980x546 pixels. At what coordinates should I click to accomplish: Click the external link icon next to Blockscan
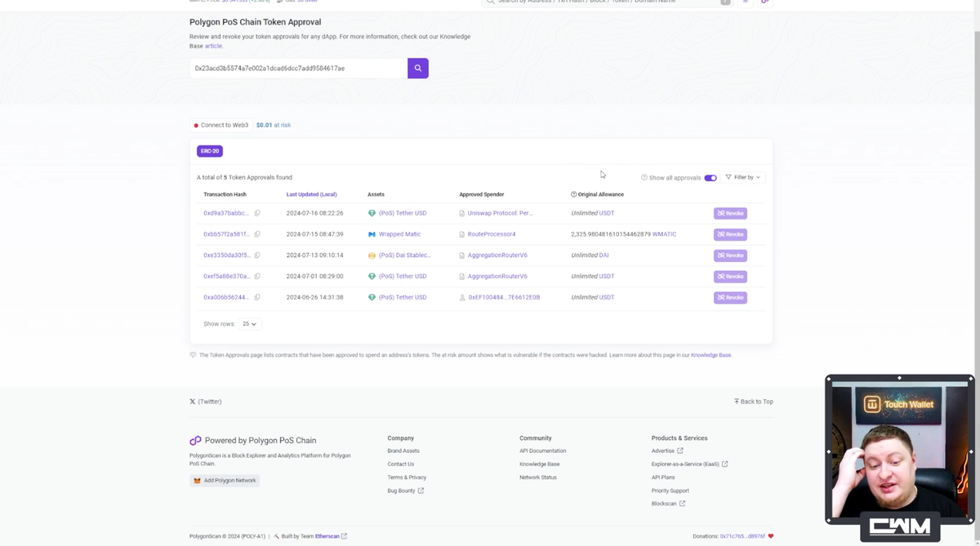(683, 504)
